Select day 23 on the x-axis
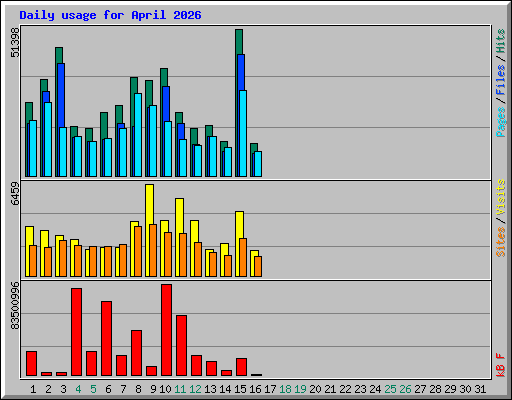The image size is (512, 400). [360, 389]
